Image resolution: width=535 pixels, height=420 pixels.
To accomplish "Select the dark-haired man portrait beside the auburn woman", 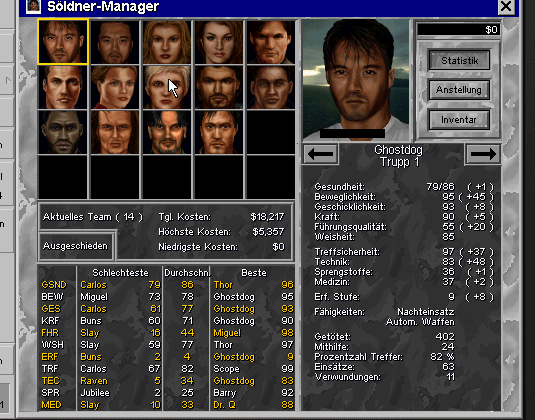I will coord(271,42).
